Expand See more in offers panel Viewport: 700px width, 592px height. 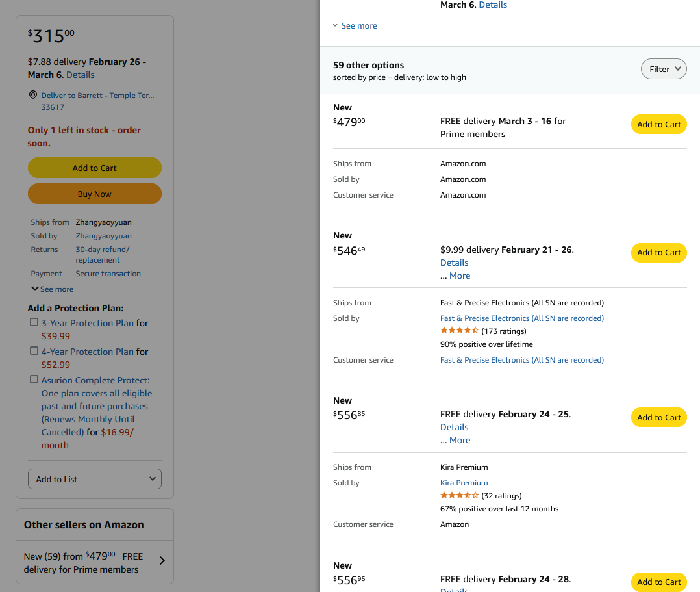[355, 26]
